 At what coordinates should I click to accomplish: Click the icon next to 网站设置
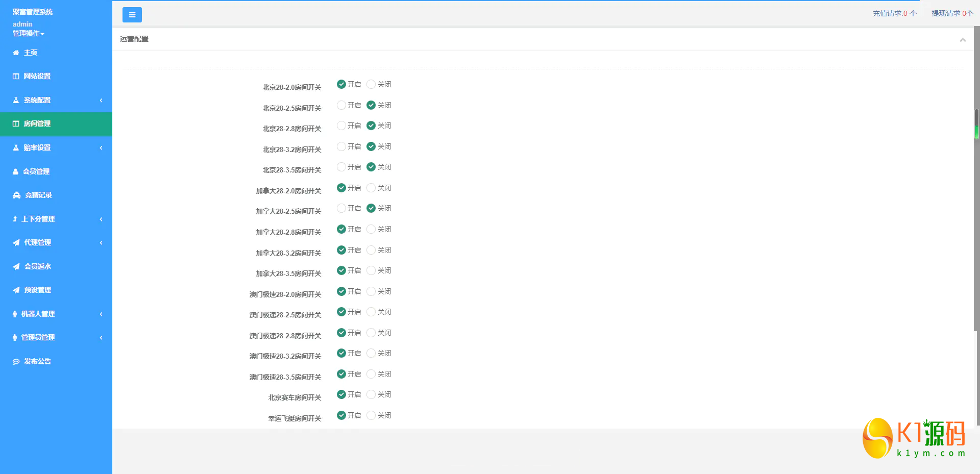click(16, 76)
